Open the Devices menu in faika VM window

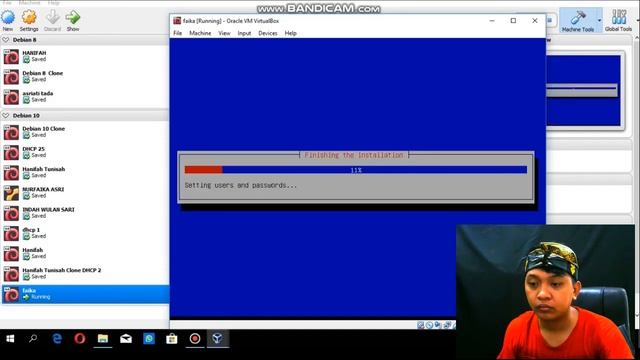pyautogui.click(x=268, y=33)
